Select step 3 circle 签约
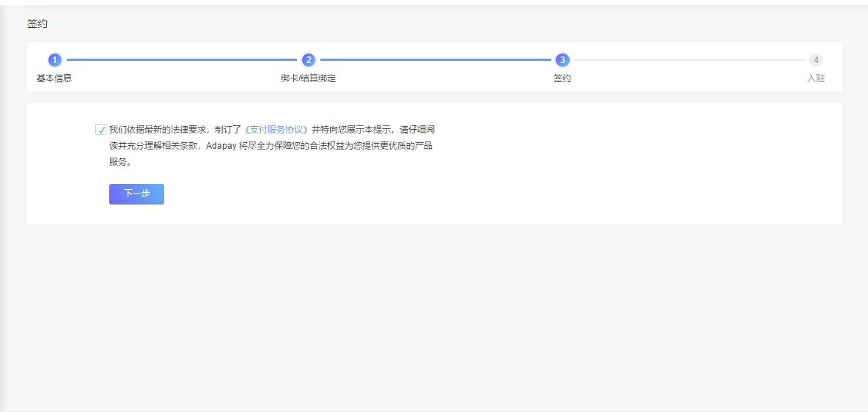Image resolution: width=868 pixels, height=412 pixels. coord(562,60)
